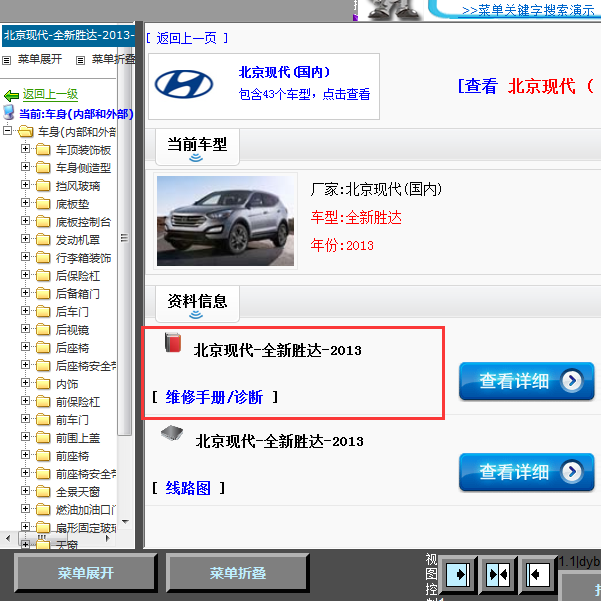Click the 挡风玻璃 folder icon

(x=43, y=186)
